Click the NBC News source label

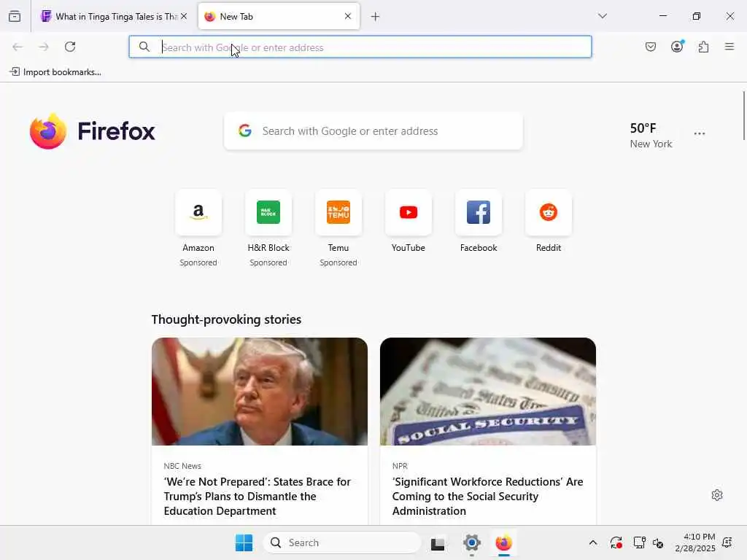coord(182,466)
